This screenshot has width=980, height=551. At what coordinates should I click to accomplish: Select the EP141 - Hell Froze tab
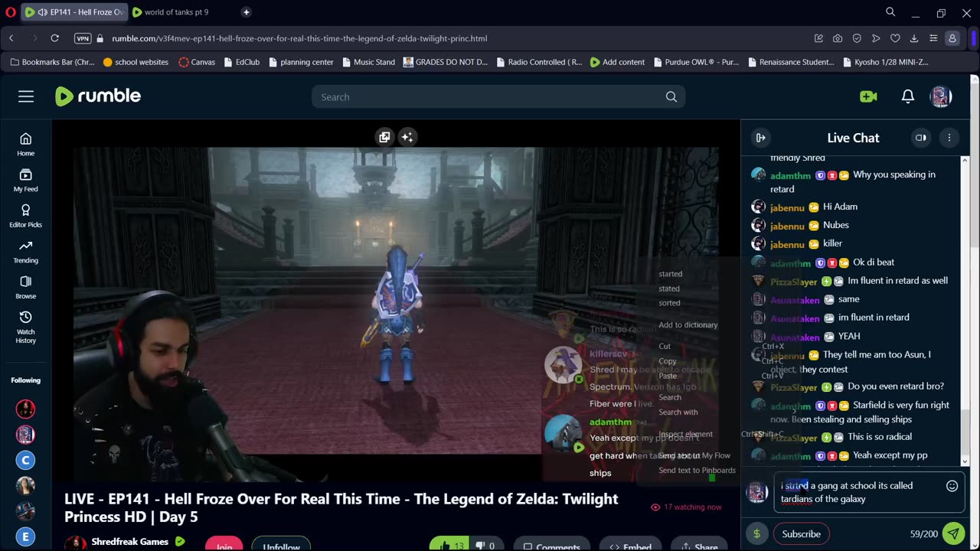[x=74, y=12]
